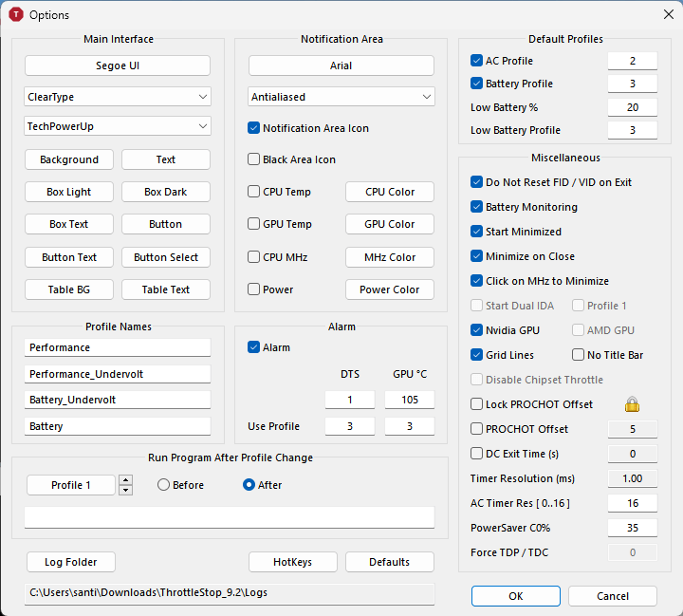The image size is (683, 616).
Task: Open the Antialiased notification font dropdown
Action: pyautogui.click(x=341, y=97)
